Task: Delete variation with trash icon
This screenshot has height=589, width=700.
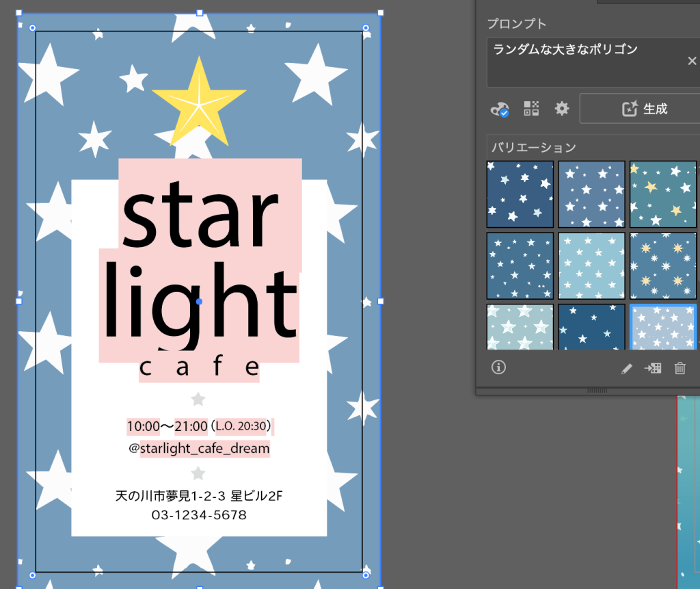Action: point(679,369)
